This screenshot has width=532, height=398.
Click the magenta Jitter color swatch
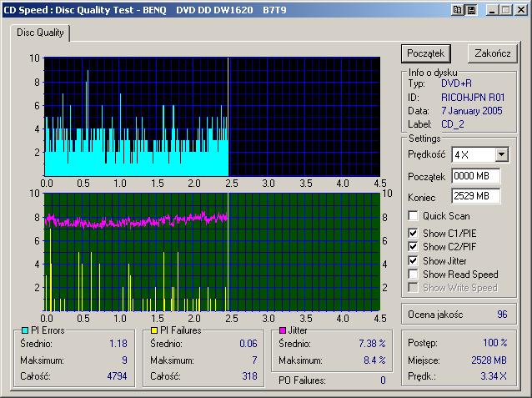tap(283, 330)
